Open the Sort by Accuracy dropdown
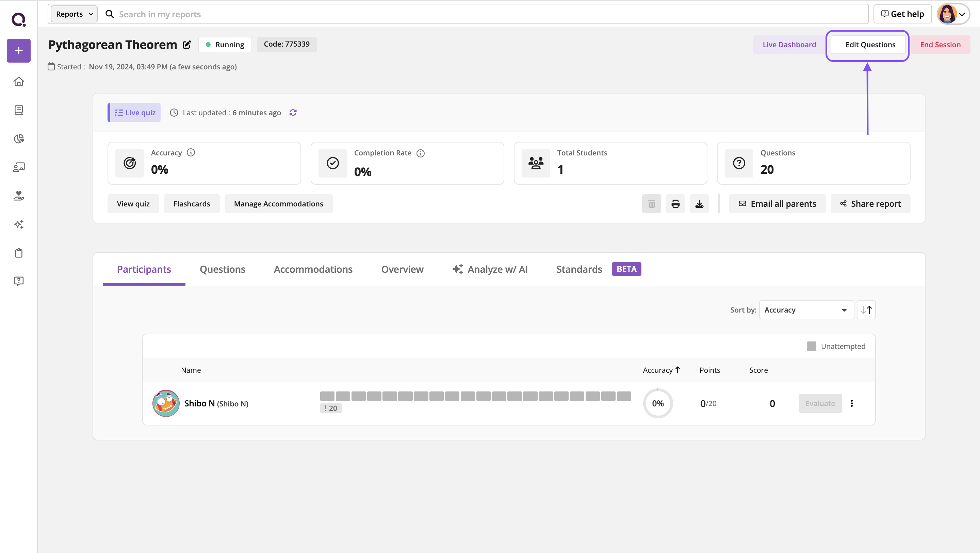This screenshot has width=980, height=553. click(x=806, y=310)
